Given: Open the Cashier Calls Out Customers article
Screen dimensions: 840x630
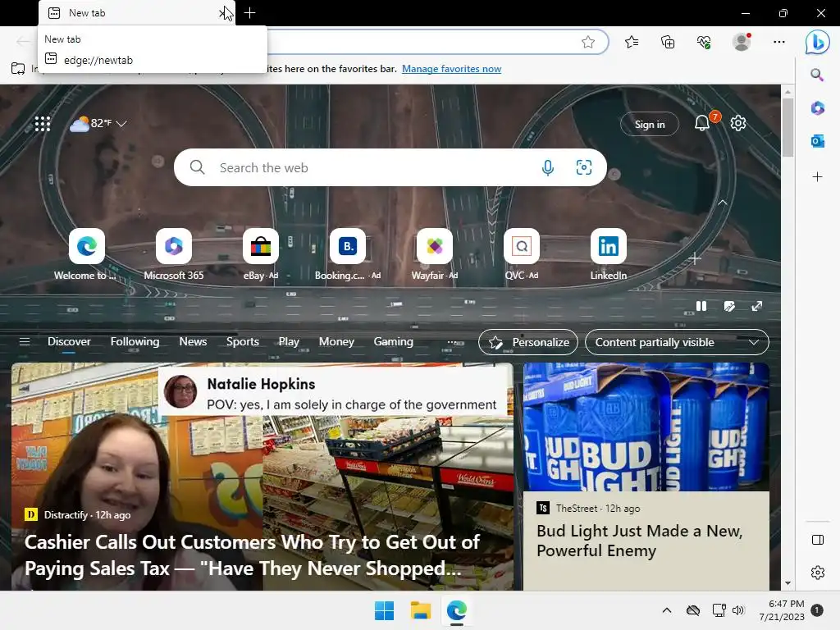Looking at the screenshot, I should point(253,555).
